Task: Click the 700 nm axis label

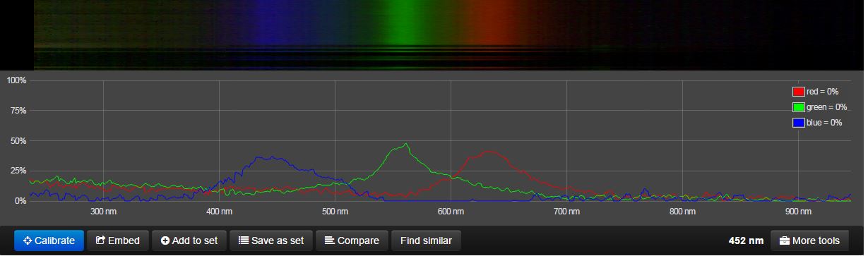Action: pyautogui.click(x=566, y=211)
